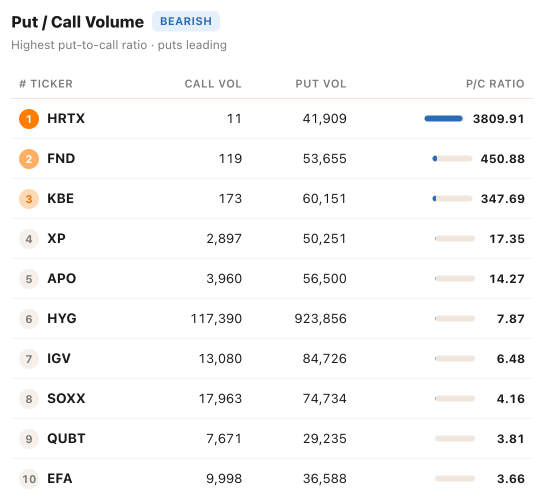Click the rank 5 badge

pyautogui.click(x=29, y=279)
